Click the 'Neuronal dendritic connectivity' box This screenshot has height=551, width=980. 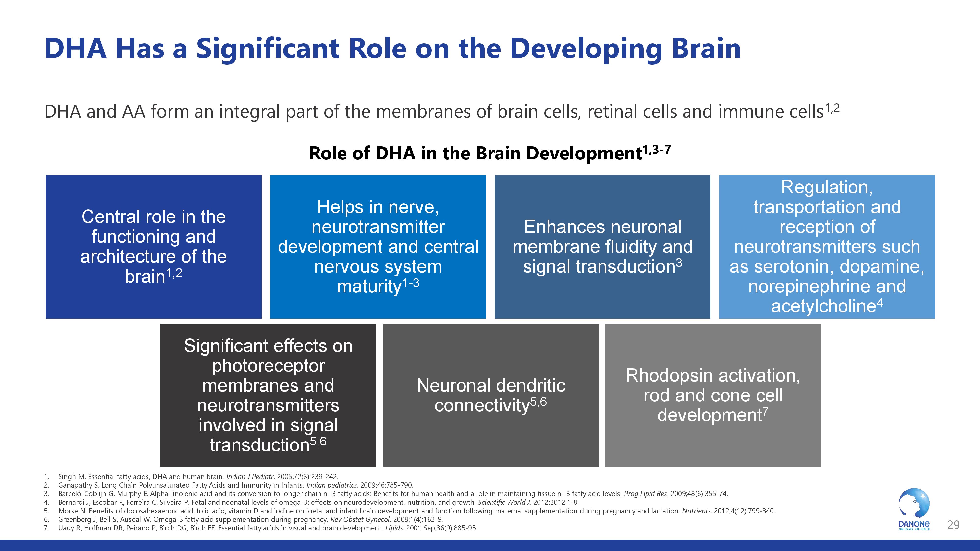tap(490, 395)
